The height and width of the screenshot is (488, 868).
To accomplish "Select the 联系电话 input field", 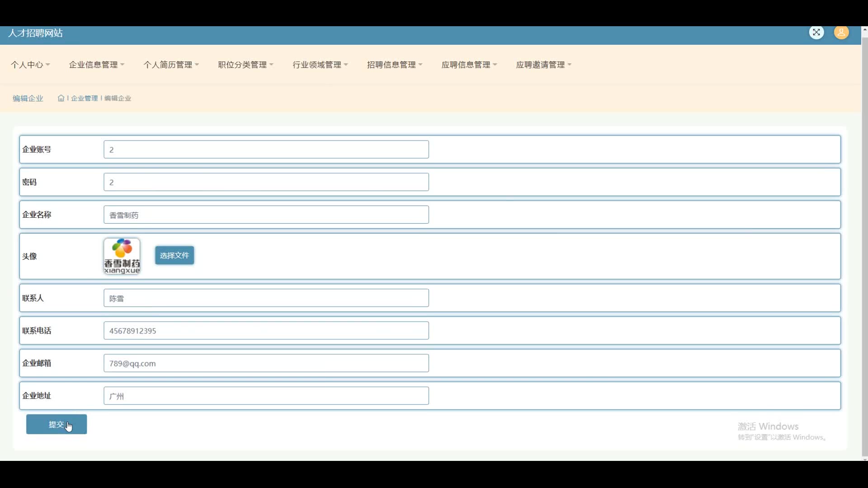I will [266, 331].
